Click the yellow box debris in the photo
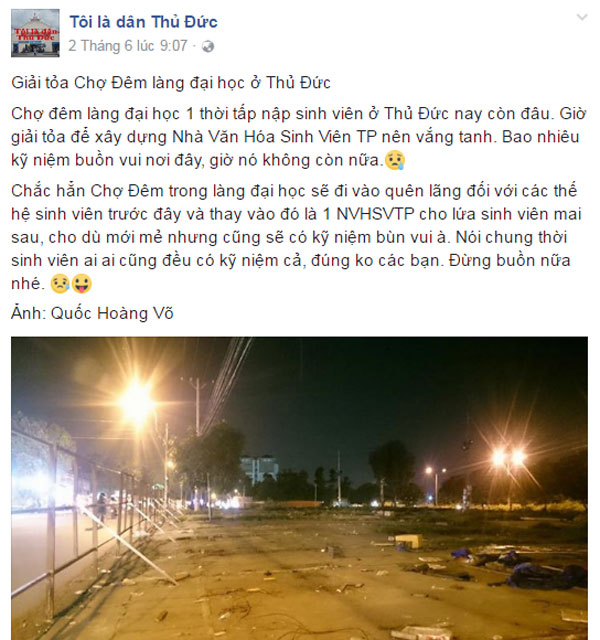600x640 pixels. (409, 541)
